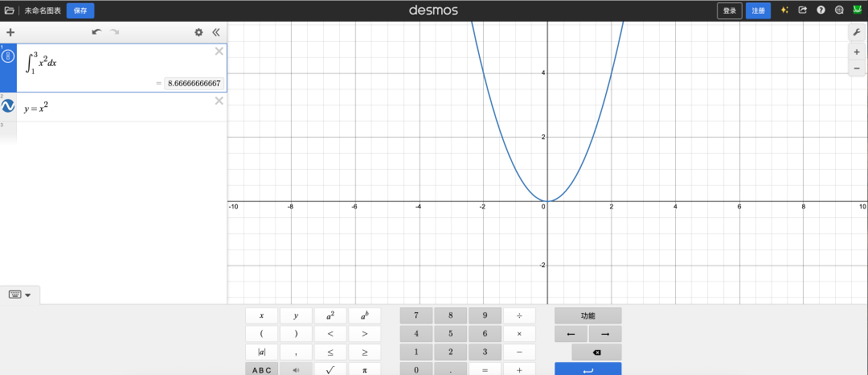This screenshot has height=375, width=868.
Task: Toggle keypad audio speaker button
Action: click(x=296, y=369)
